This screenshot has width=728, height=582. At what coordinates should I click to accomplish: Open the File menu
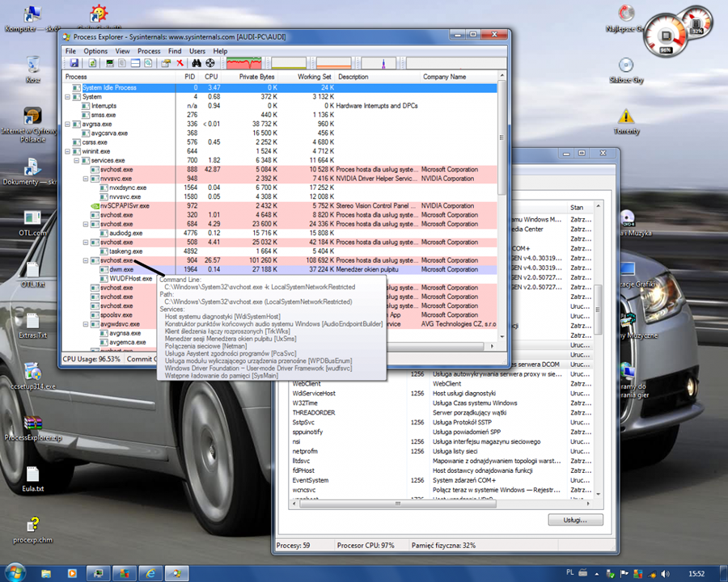click(x=70, y=51)
